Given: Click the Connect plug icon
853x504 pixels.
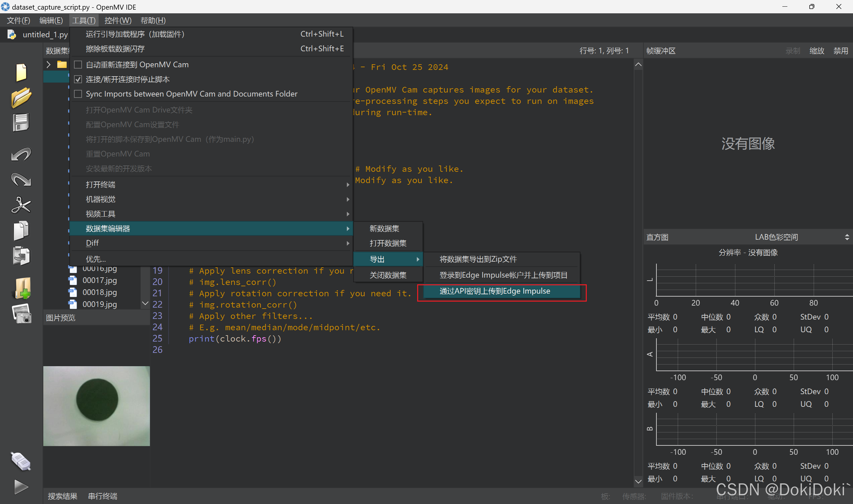Looking at the screenshot, I should pos(21,461).
